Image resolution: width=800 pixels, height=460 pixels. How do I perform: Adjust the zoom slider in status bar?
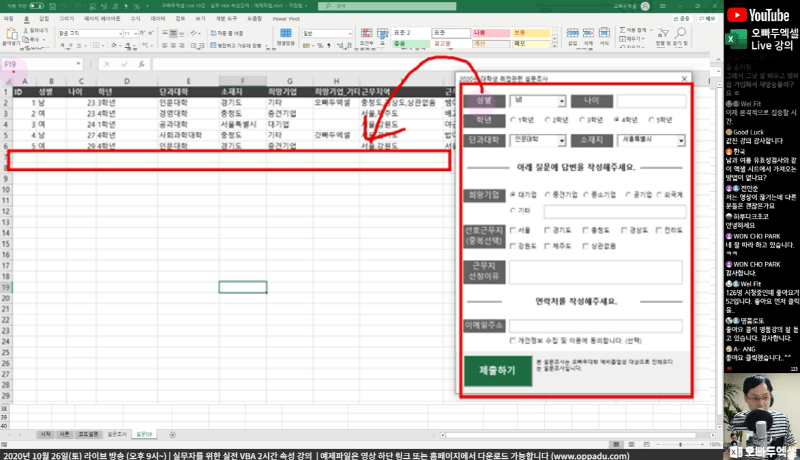(680, 445)
